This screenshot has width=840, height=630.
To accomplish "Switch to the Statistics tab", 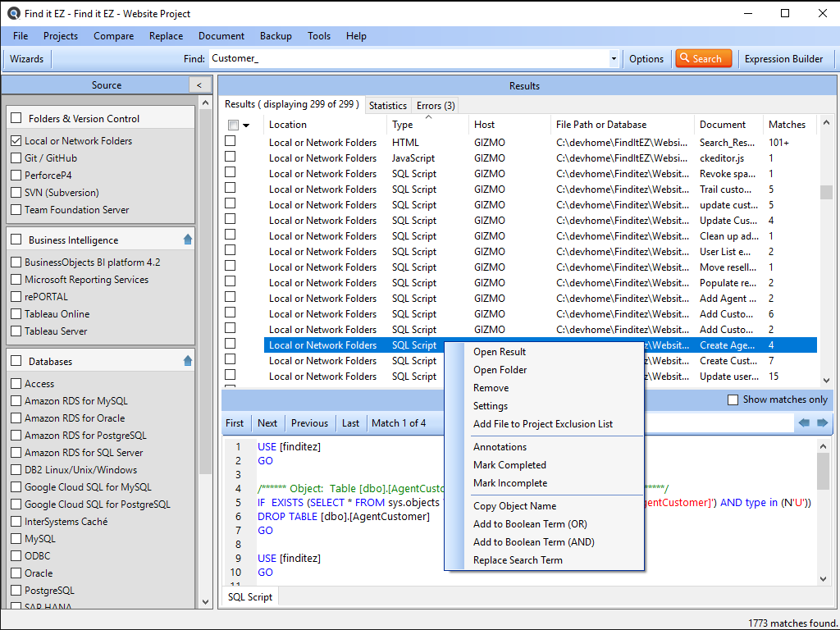I will 387,105.
